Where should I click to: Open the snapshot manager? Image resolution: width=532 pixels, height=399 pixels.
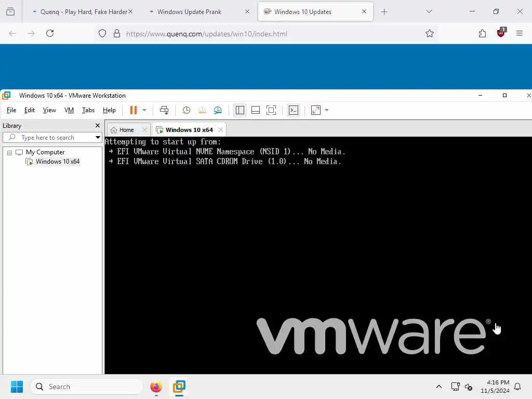pyautogui.click(x=218, y=110)
